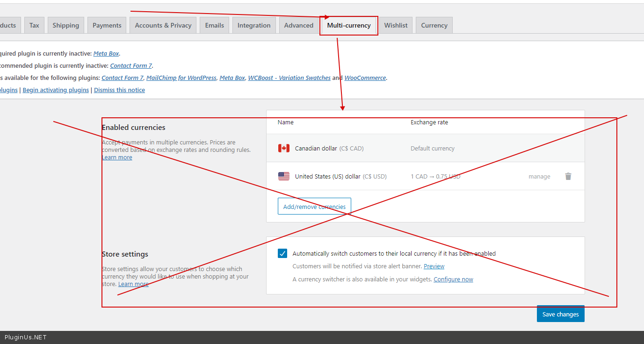The height and width of the screenshot is (344, 644).
Task: Dismiss this notice about plugins
Action: pos(119,90)
